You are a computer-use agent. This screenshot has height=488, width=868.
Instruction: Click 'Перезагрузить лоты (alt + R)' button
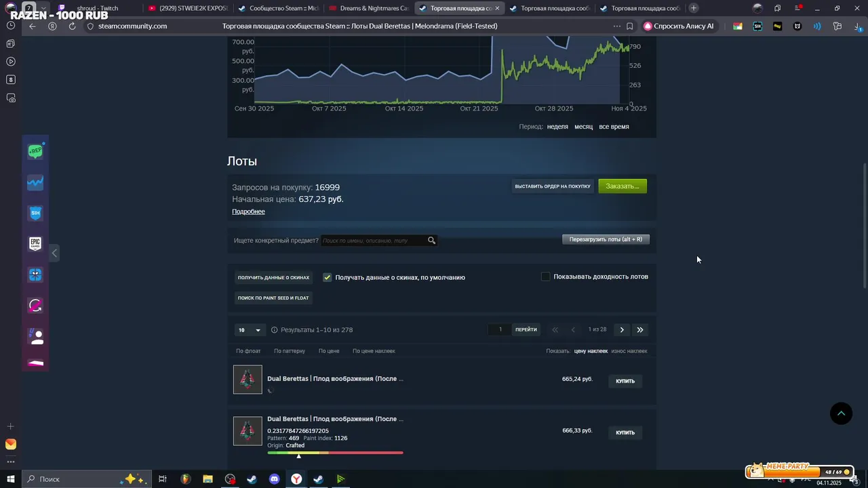pyautogui.click(x=606, y=239)
